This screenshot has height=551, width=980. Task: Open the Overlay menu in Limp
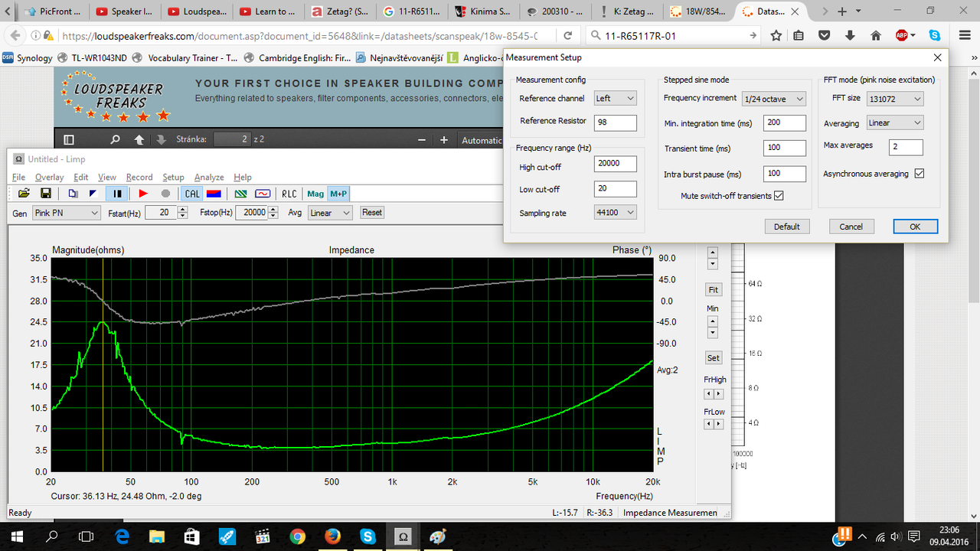coord(50,178)
